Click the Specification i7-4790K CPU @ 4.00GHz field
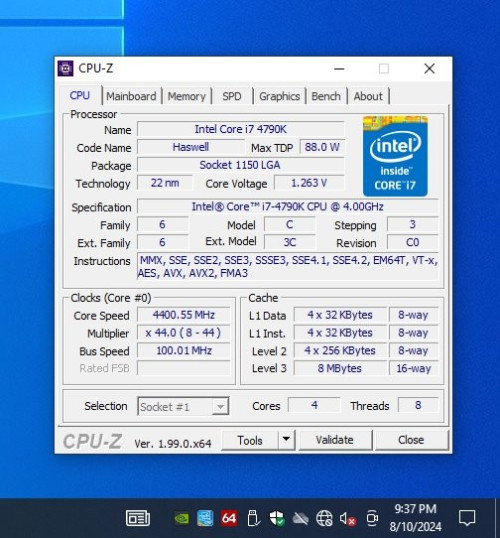Viewport: 500px width, 538px height. point(288,207)
